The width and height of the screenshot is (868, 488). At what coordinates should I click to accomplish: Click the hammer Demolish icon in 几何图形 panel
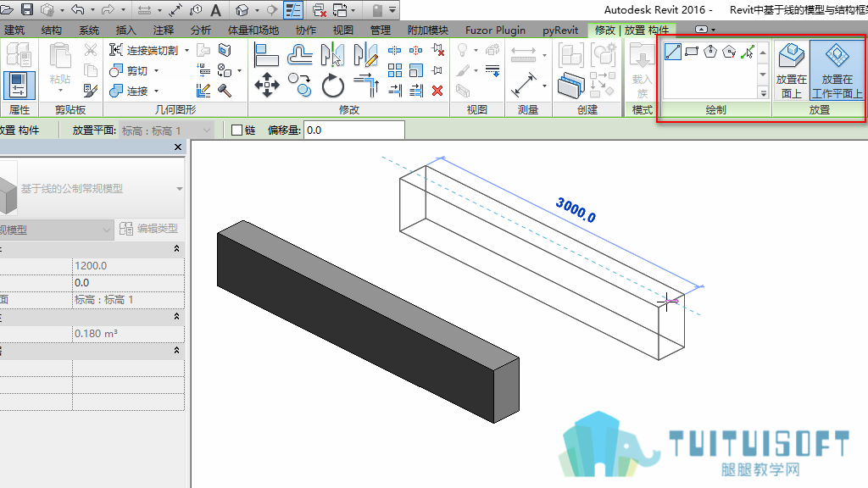click(225, 91)
